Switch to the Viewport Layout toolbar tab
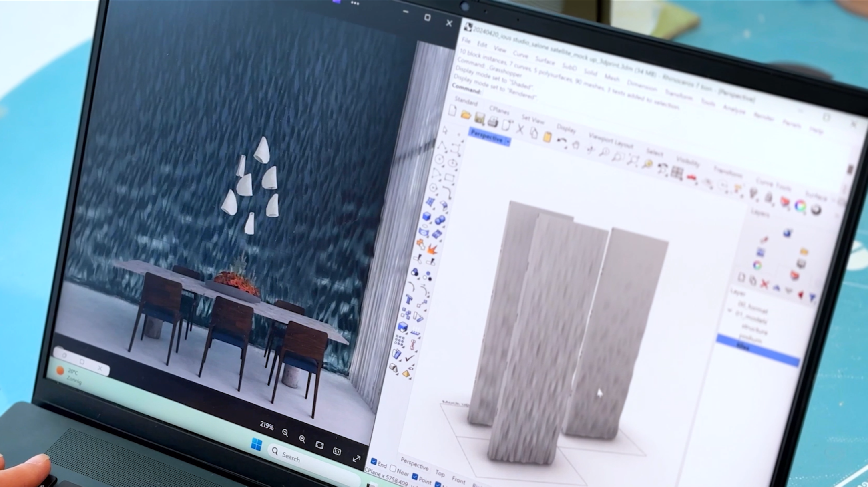Viewport: 868px width, 487px height. (x=611, y=141)
